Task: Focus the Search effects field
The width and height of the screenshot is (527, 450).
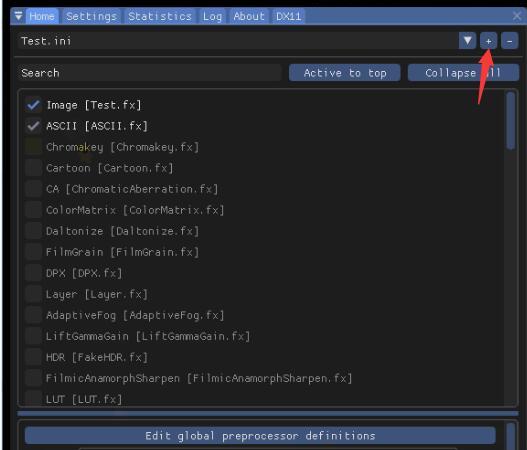Action: pos(149,73)
